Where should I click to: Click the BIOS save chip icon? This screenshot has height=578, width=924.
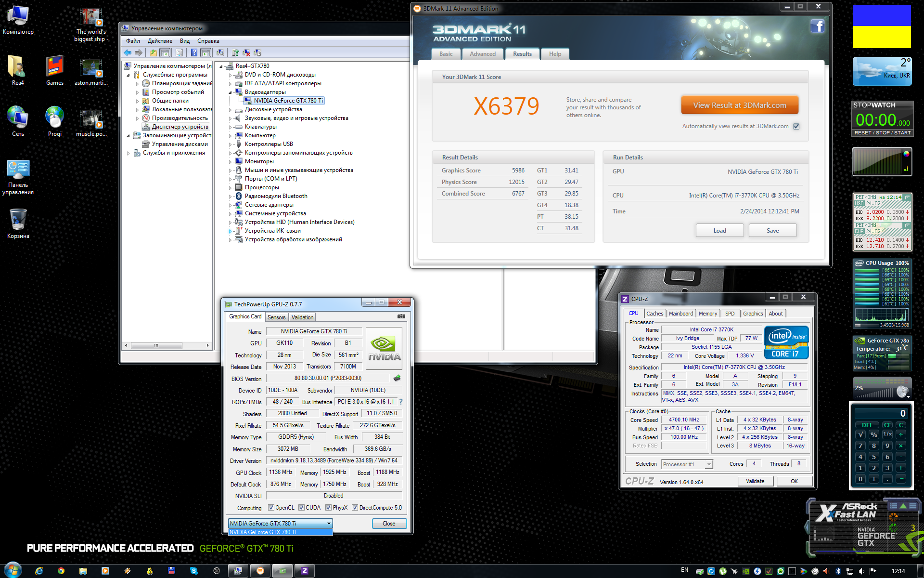pyautogui.click(x=397, y=378)
